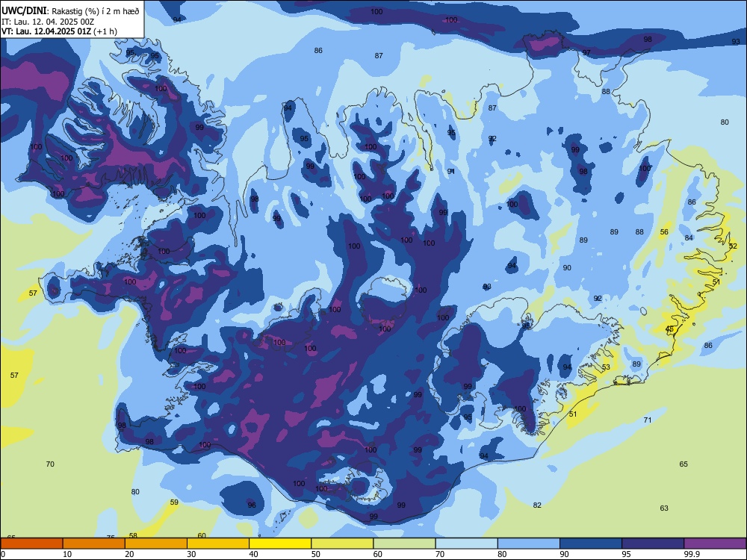Click the purple above-99.9 legend swatch

pyautogui.click(x=715, y=544)
